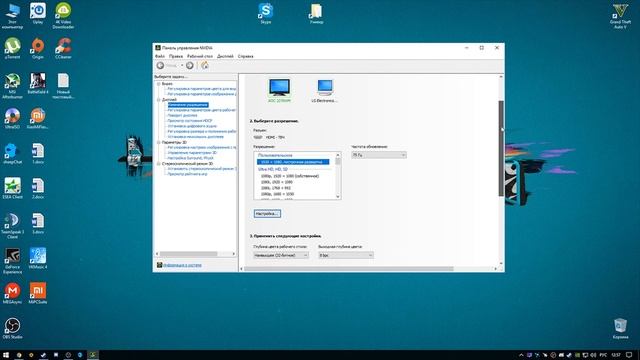Open the Battlefield 4 shortcut
Viewport: 640px width, 360px height.
38,84
